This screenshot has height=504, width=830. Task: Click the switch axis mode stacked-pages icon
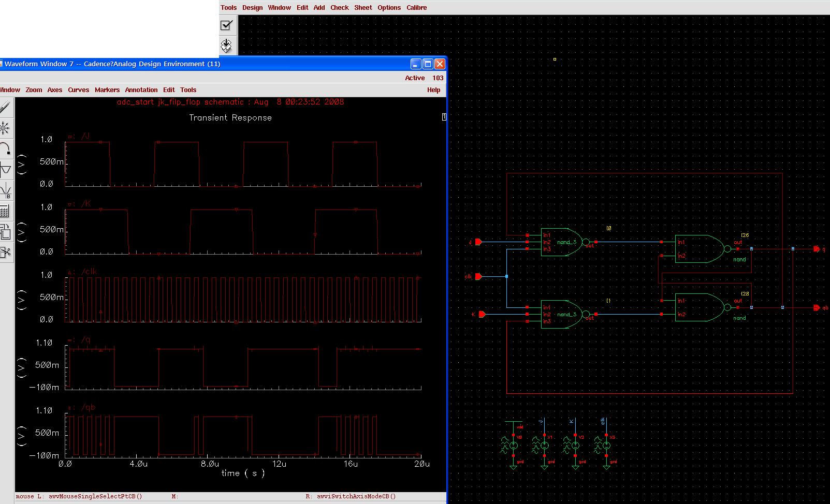click(5, 231)
